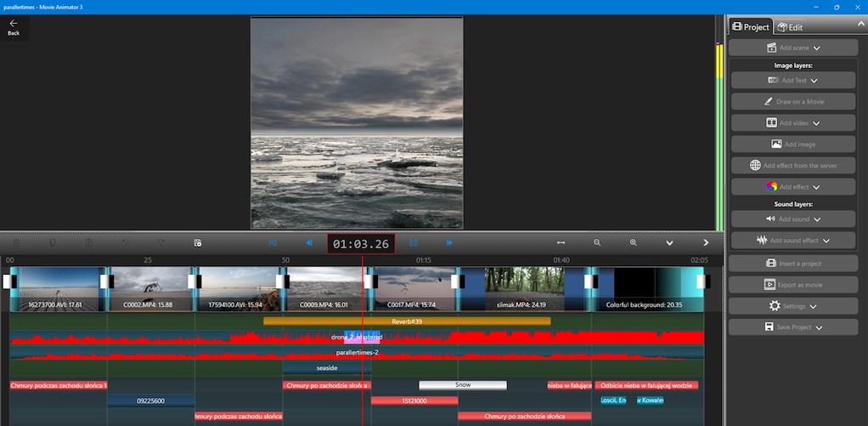Zoom in the timeline view
This screenshot has width=868, height=426.
tap(633, 243)
